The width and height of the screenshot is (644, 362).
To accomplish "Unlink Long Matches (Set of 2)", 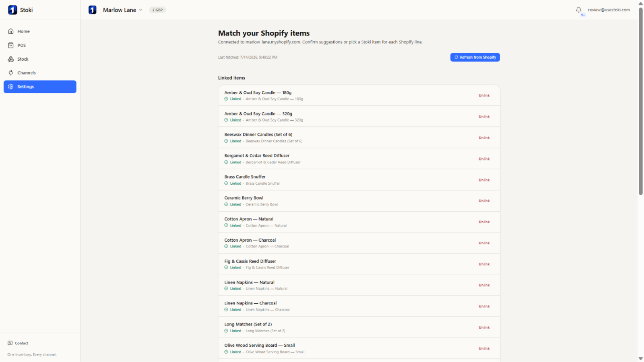I will click(484, 328).
